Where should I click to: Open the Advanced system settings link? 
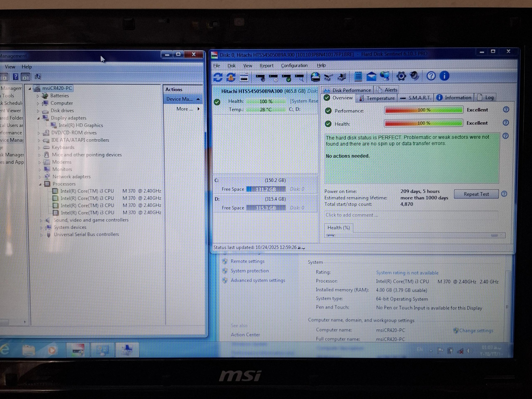tap(257, 280)
